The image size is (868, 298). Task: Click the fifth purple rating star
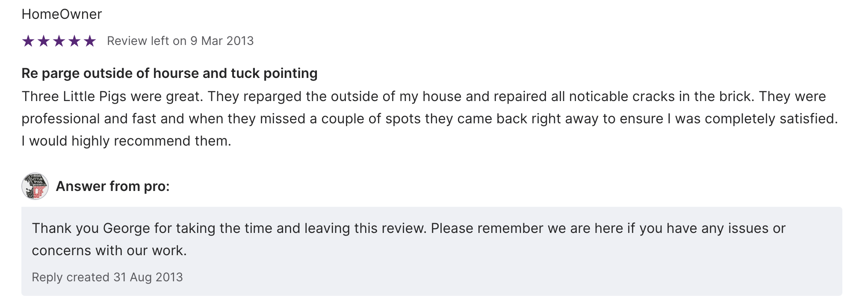(x=90, y=41)
